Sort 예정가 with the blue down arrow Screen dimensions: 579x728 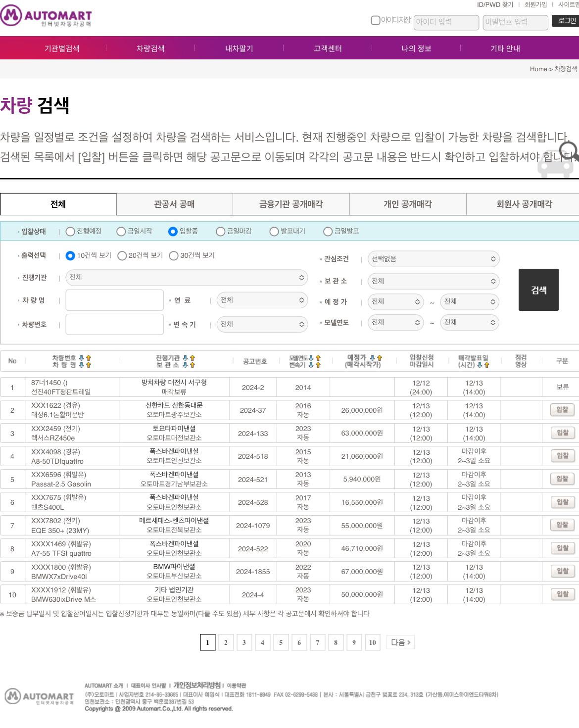tap(373, 357)
